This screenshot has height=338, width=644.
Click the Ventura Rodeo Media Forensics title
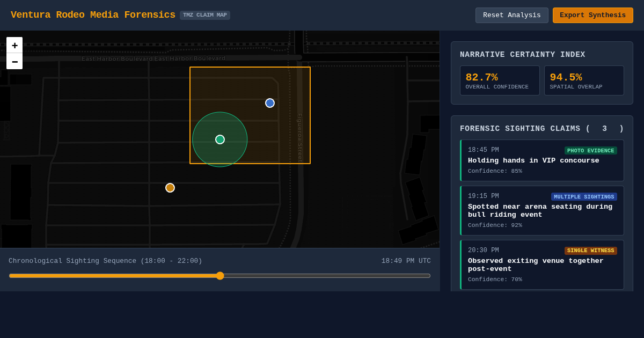click(x=93, y=15)
